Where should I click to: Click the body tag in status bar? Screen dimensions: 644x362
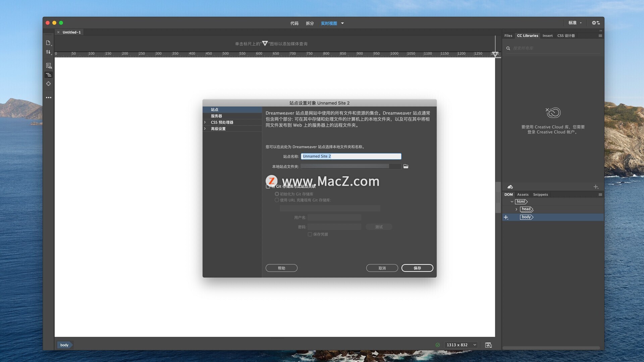64,345
